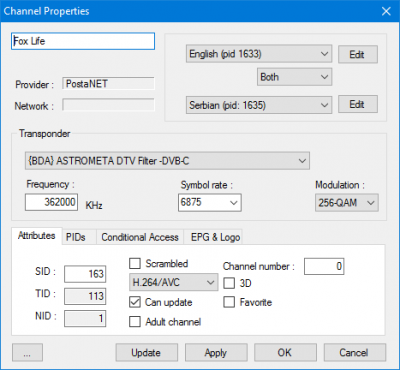Switch to the Conditional Access tab
The width and height of the screenshot is (400, 370).
[x=140, y=237]
